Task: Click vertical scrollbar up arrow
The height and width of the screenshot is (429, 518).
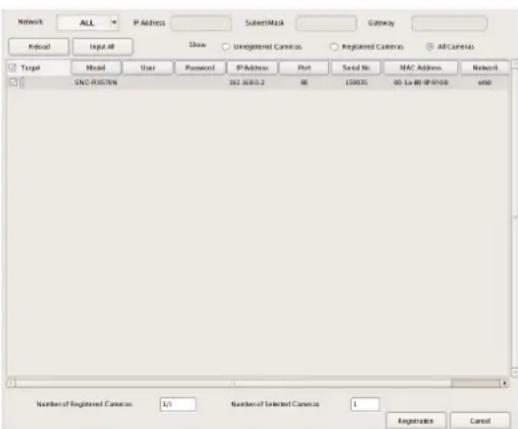Action: 515,63
